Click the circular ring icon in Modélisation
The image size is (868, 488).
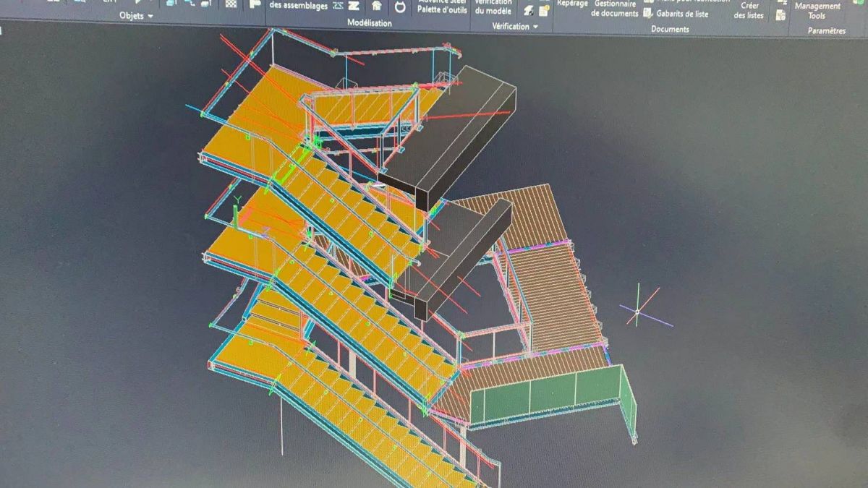399,7
